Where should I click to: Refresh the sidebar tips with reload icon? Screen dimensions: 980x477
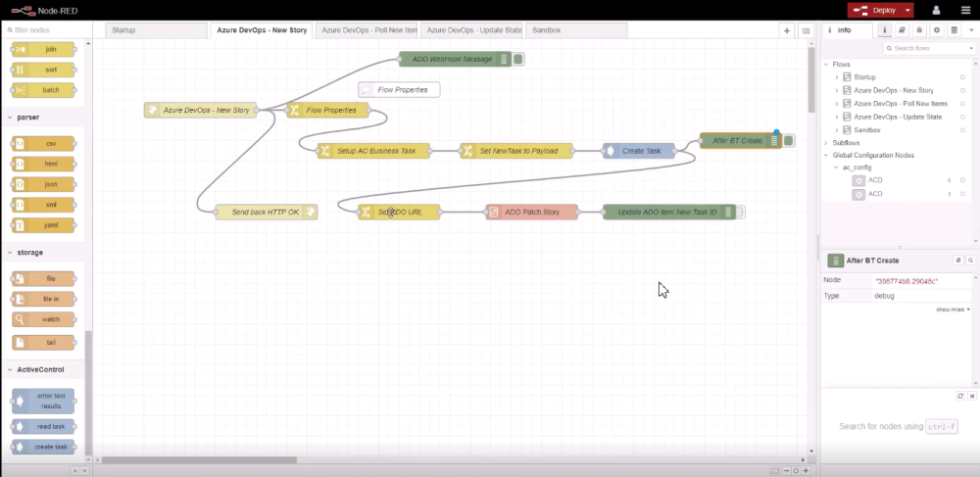pyautogui.click(x=960, y=396)
